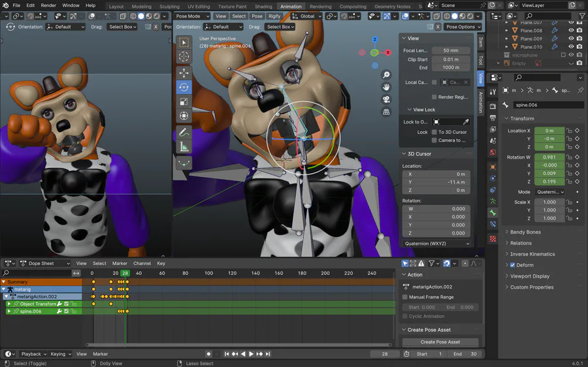Select the Select Box tool in viewport toolbar
Viewport: 588px width, 367px height.
[184, 42]
